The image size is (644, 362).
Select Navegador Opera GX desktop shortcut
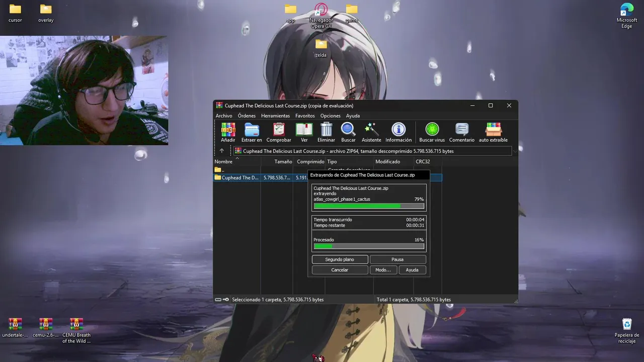point(321,16)
